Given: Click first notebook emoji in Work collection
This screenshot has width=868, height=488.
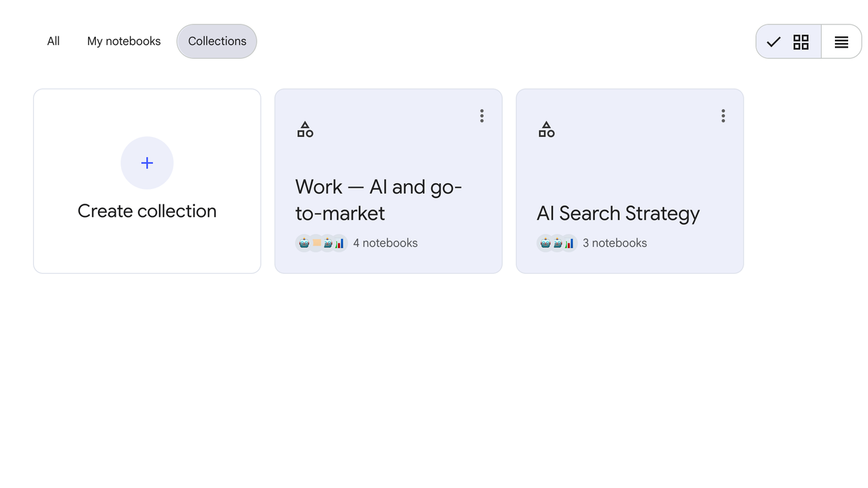Looking at the screenshot, I should pos(304,243).
